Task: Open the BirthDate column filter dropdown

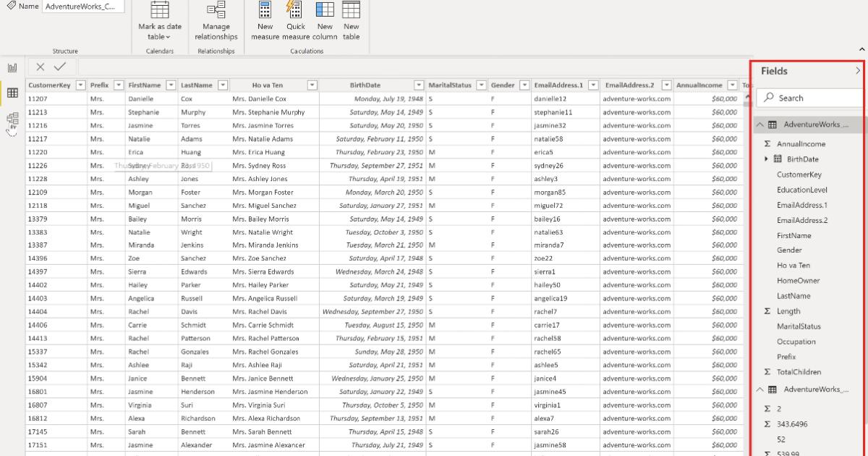Action: tap(418, 85)
